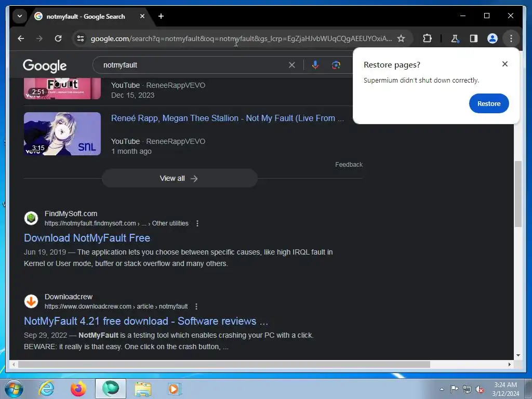
Task: Open the network tray icon
Action: click(467, 389)
